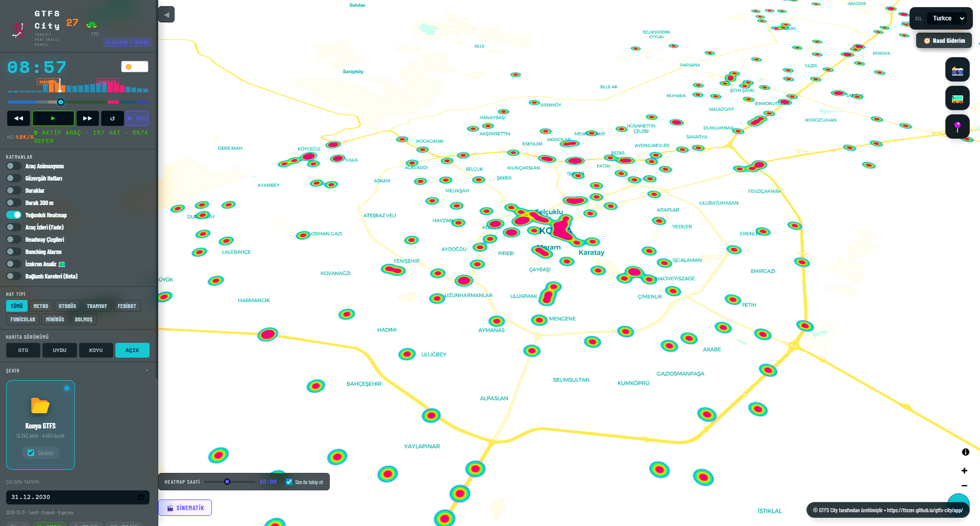Click the Karatay district label on map
The height and width of the screenshot is (526, 980).
591,253
